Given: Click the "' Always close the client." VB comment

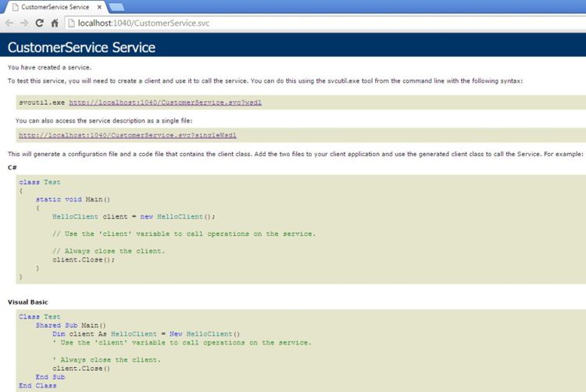Looking at the screenshot, I should 106,359.
